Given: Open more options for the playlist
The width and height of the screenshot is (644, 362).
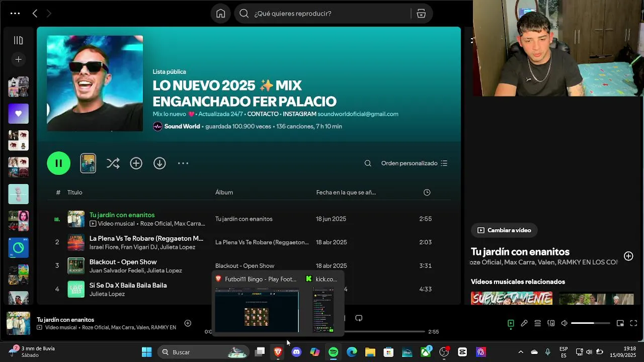Looking at the screenshot, I should (183, 163).
